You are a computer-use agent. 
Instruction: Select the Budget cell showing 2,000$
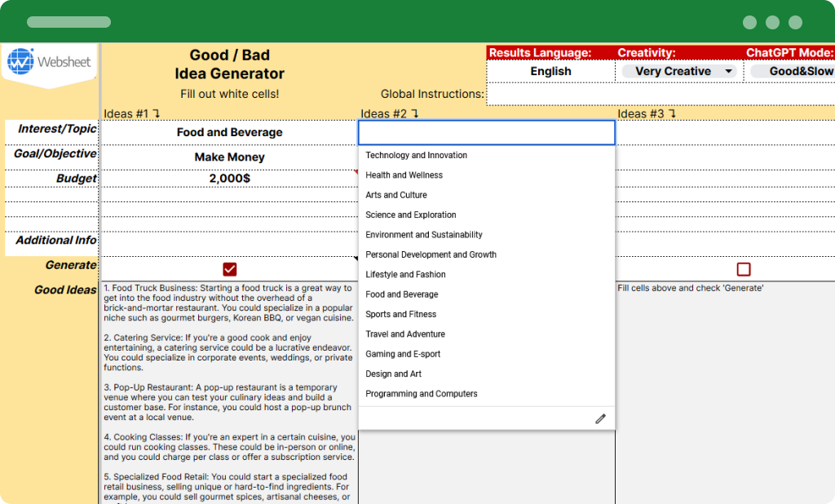229,178
